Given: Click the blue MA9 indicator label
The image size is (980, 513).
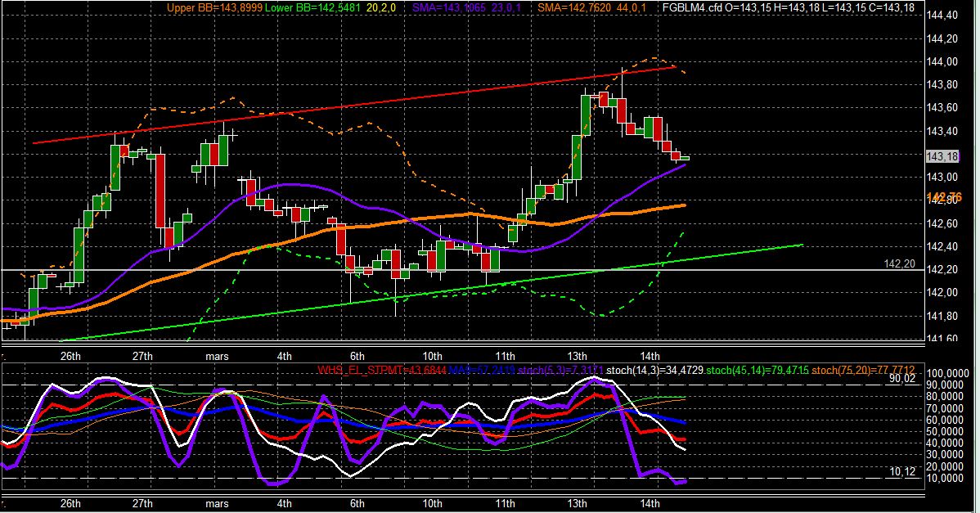Looking at the screenshot, I should point(481,371).
